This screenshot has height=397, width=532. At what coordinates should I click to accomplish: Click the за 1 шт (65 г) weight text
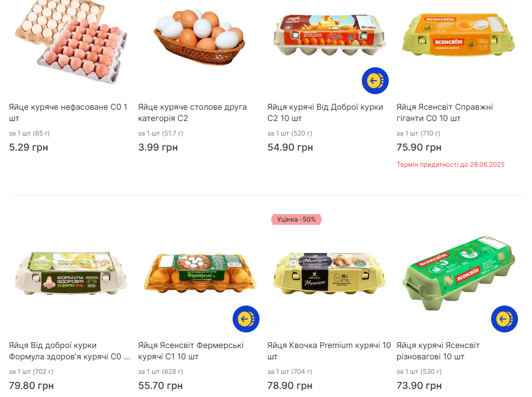click(30, 133)
